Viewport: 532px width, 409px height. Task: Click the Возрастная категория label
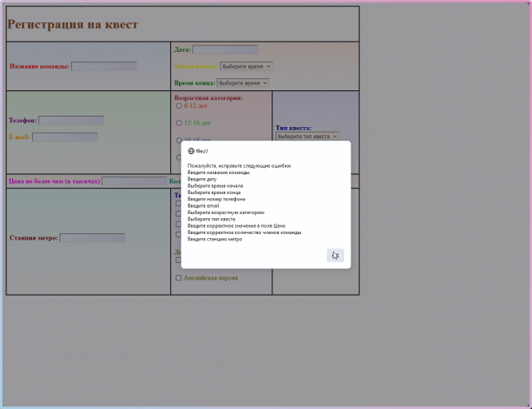pos(208,97)
